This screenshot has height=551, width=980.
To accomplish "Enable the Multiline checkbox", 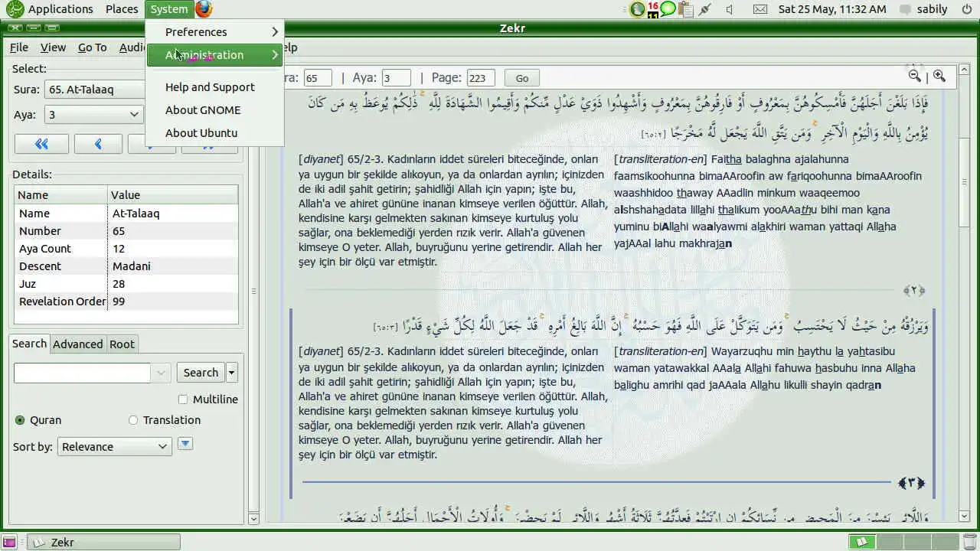I will (x=183, y=399).
